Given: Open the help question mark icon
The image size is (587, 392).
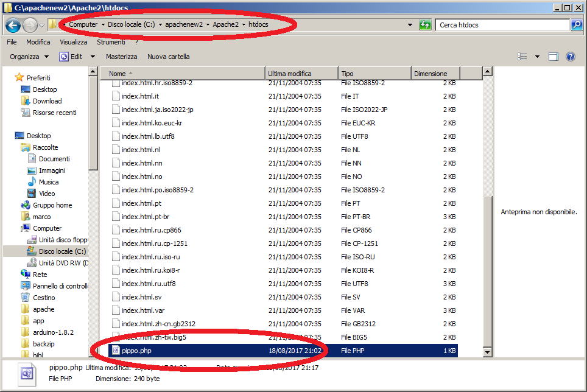Looking at the screenshot, I should 571,57.
